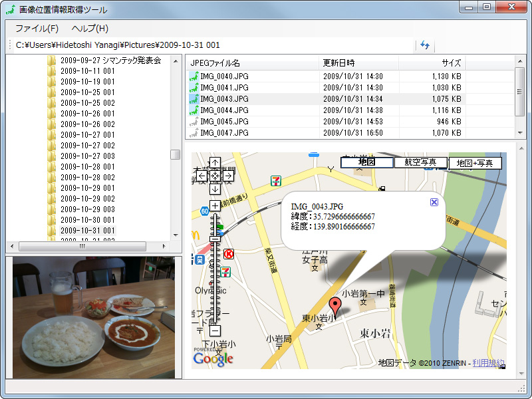Image resolution: width=532 pixels, height=399 pixels.
Task: Click the center crosshair control on the map
Action: 214,176
